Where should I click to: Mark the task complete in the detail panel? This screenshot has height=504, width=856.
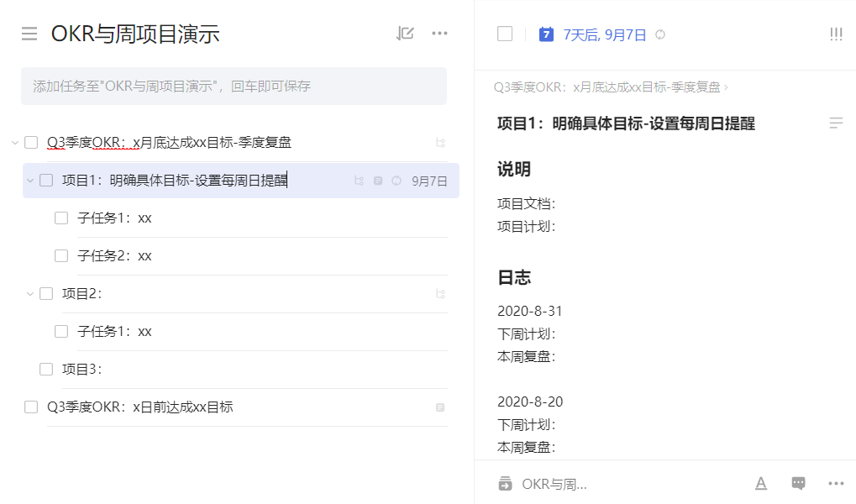point(505,34)
